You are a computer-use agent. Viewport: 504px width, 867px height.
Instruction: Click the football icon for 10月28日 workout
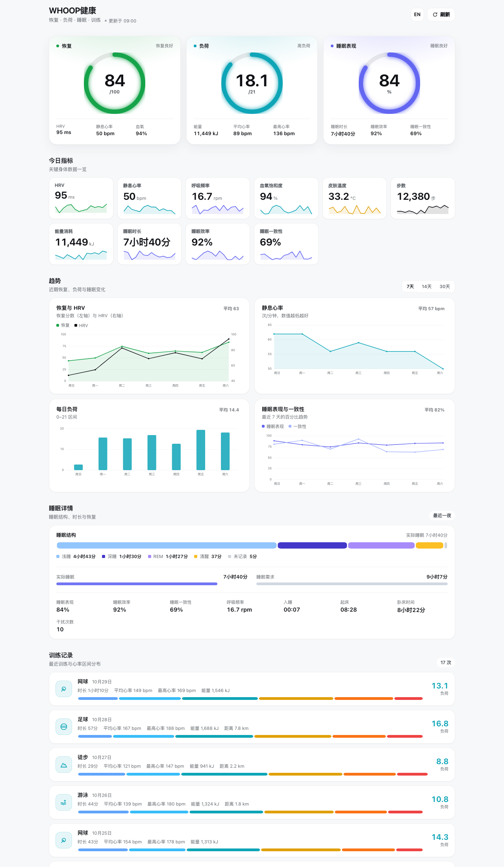click(64, 727)
